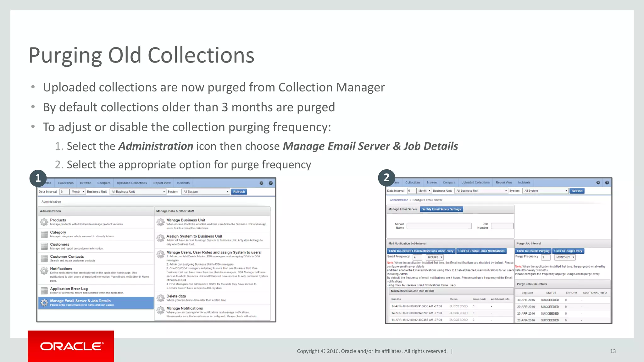Click Refresh button in screenshot 1
Viewport: 644px width, 362px height.
pyautogui.click(x=239, y=192)
